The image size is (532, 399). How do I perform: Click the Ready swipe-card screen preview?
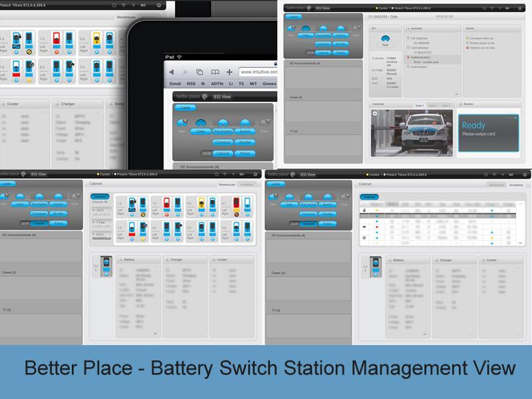(489, 133)
